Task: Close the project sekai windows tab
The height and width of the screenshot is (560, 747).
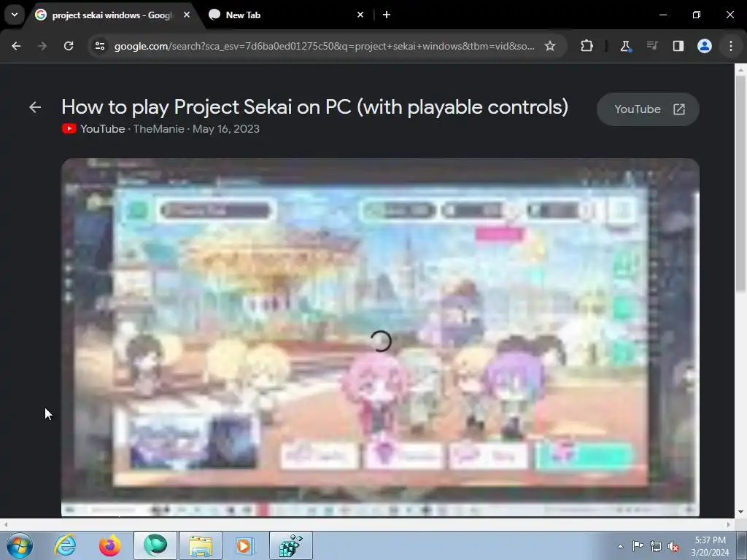Action: (x=187, y=15)
